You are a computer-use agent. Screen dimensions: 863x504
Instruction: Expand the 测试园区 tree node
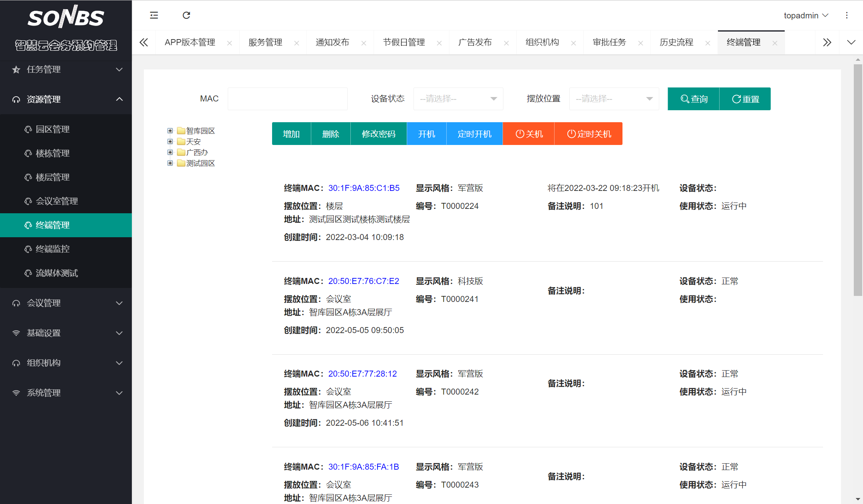170,163
